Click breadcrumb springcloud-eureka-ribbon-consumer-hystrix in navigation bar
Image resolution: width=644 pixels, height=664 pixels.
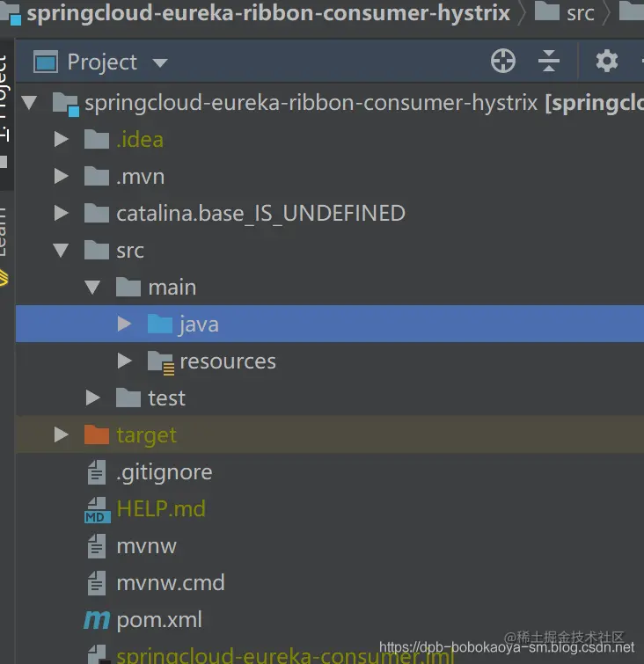(268, 13)
